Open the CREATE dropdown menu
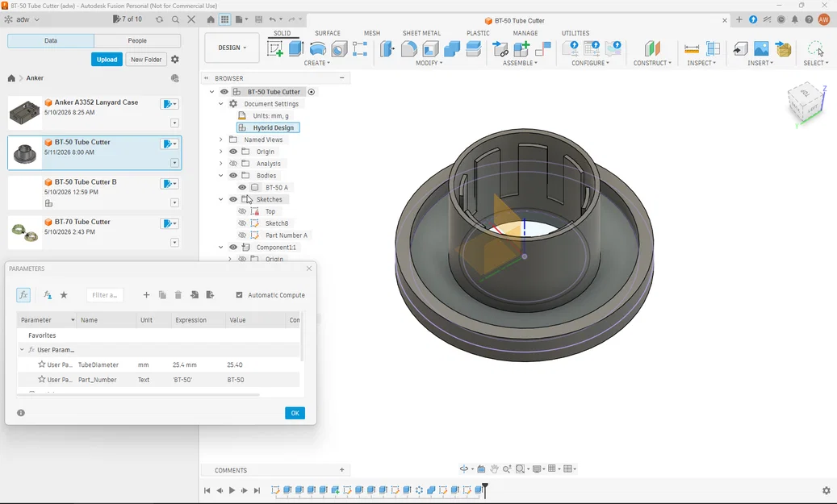 tap(317, 63)
